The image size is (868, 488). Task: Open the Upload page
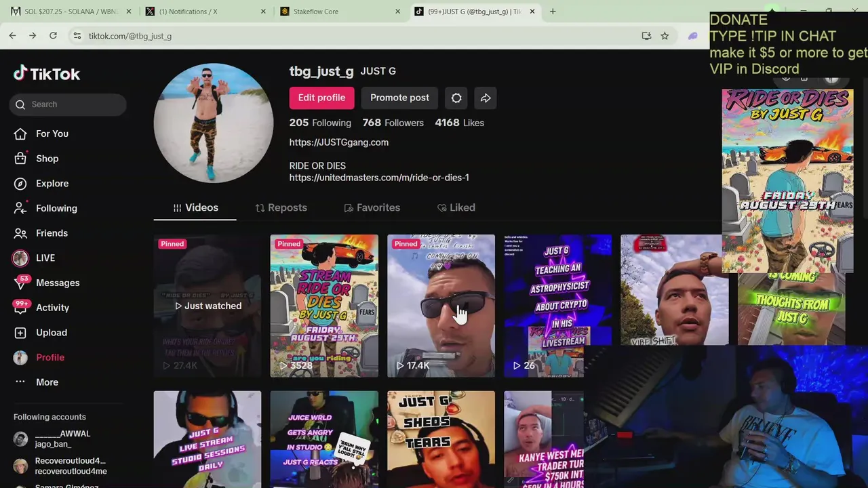[52, 333]
